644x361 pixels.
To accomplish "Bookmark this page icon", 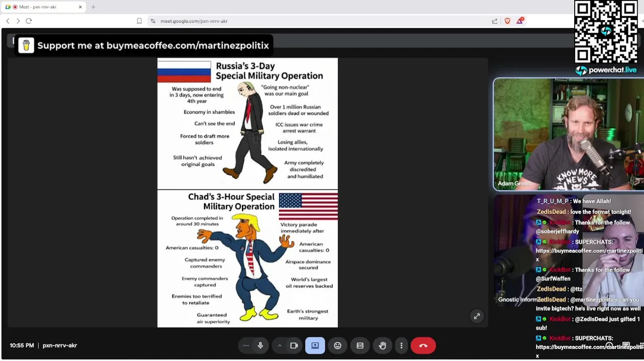I will click(139, 21).
